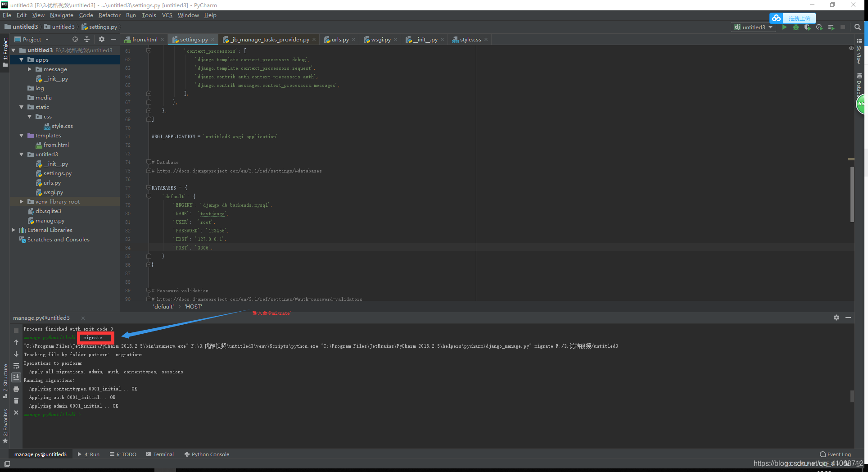The width and height of the screenshot is (868, 472).
Task: Expand the venv library root folder
Action: [x=21, y=202]
